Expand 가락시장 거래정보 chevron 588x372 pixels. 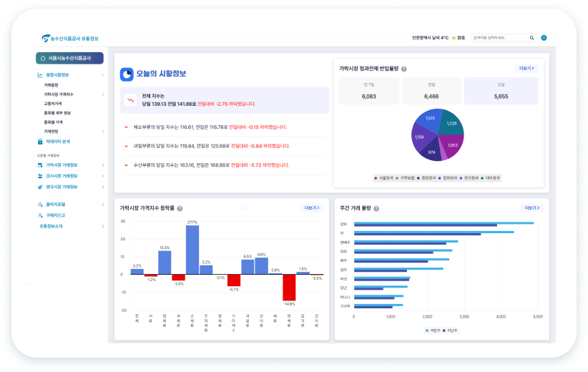[x=103, y=165]
